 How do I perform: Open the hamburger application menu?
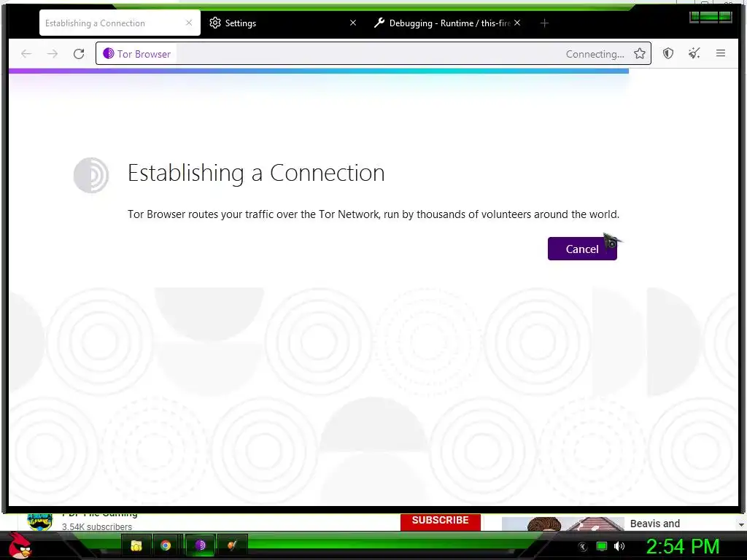tap(720, 53)
